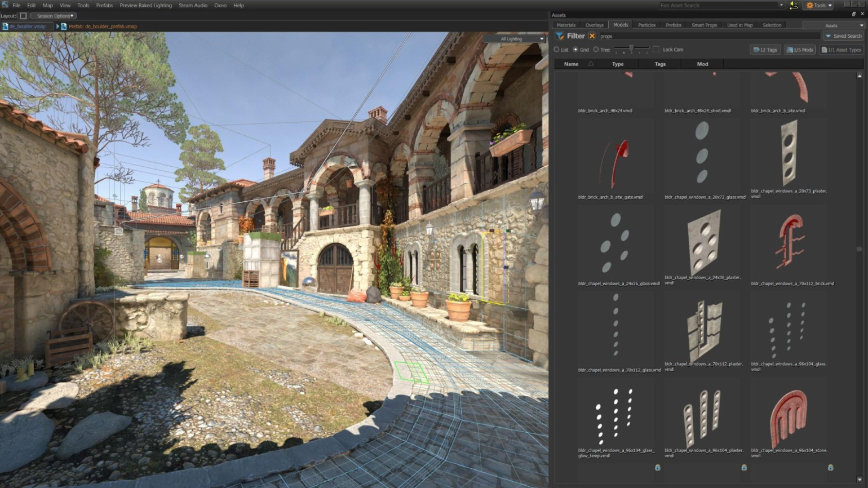
Task: Open the 1/1 Asset Types filter
Action: 841,50
